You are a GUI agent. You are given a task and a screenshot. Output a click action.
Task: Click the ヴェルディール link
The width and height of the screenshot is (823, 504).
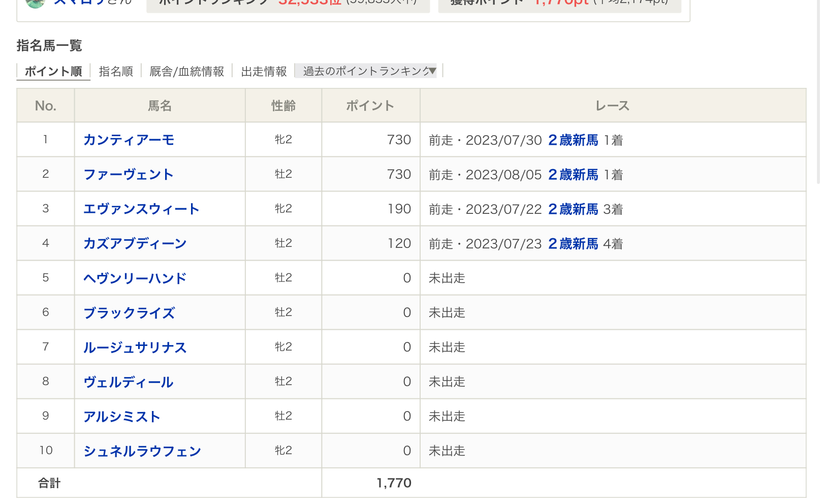pyautogui.click(x=129, y=382)
